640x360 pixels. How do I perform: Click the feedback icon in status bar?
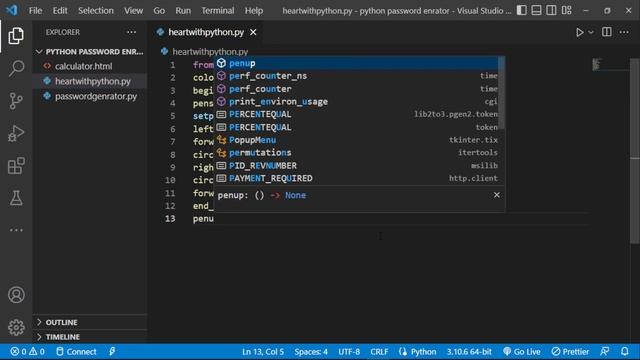[x=605, y=352]
